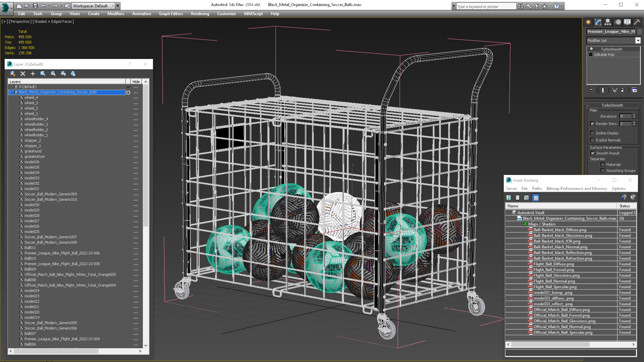Open the Help dropdown arrow in title bar
Screen dimensions: 644x362
562,6
